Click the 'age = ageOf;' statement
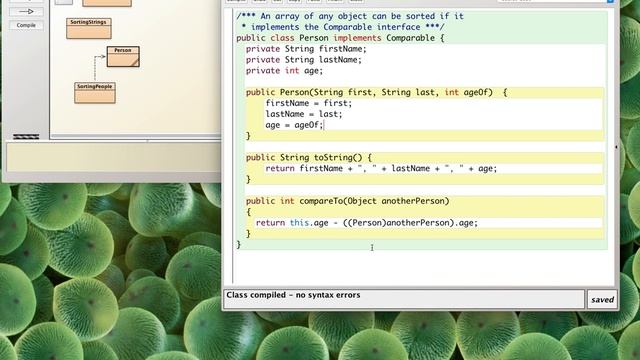Screen dimensions: 640x360 [294, 125]
